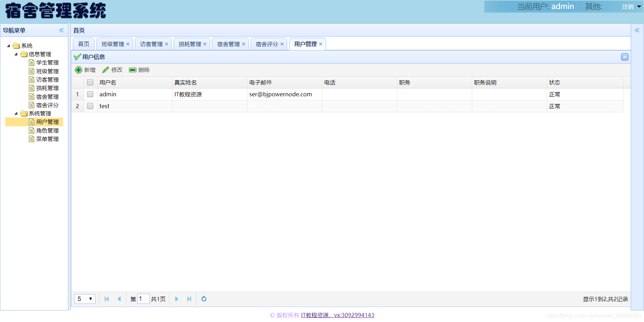Go to the next page in the pager
Screen dimensions: 644x322
[177, 299]
